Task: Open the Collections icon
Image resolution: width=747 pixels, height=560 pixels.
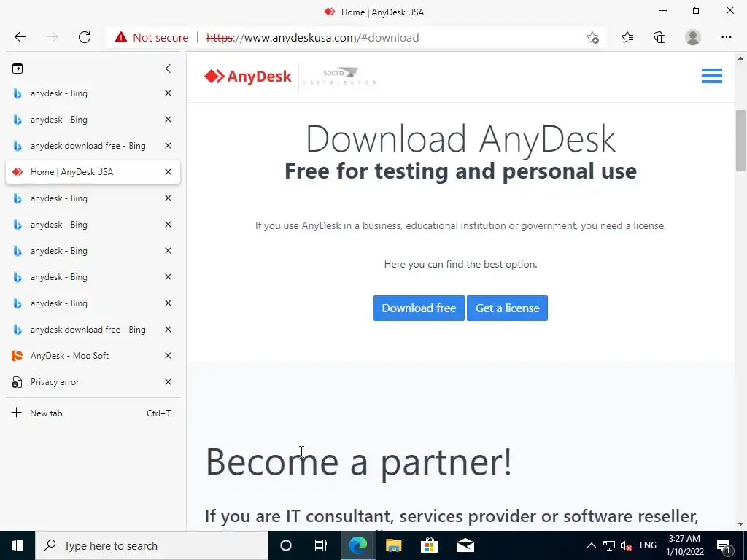Action: (x=659, y=37)
